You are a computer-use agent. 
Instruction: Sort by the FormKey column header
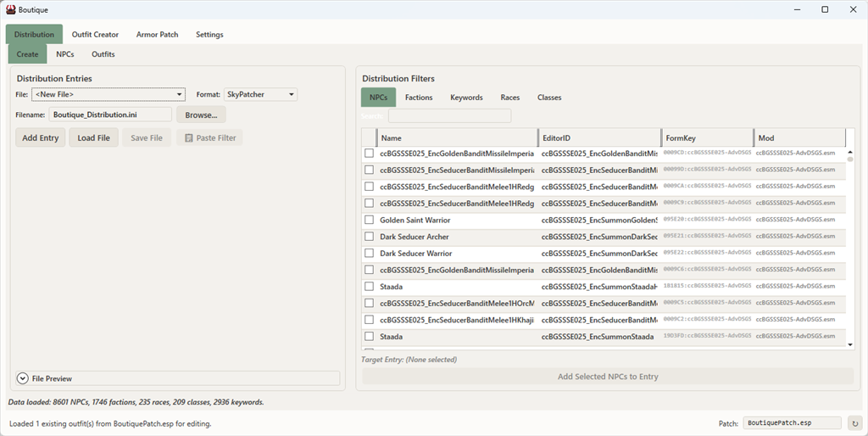pos(707,137)
